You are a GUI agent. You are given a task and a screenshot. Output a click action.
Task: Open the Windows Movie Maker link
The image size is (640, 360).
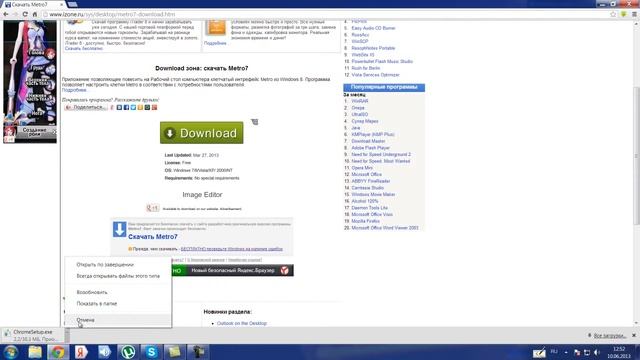point(373,194)
